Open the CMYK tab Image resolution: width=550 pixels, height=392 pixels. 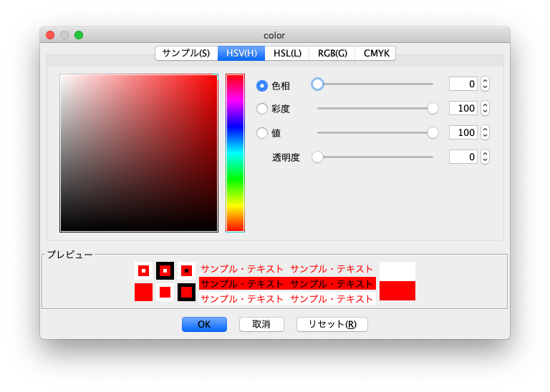376,54
